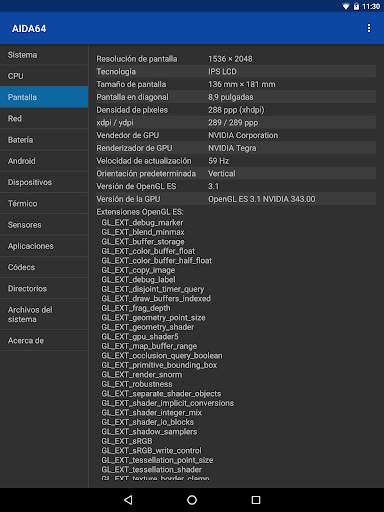Select GL_EXT_shadow_samplers entry
This screenshot has width=384, height=512.
(x=149, y=431)
